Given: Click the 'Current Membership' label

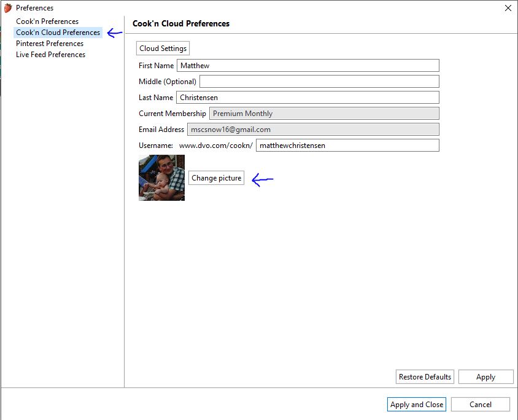Looking at the screenshot, I should tap(172, 114).
